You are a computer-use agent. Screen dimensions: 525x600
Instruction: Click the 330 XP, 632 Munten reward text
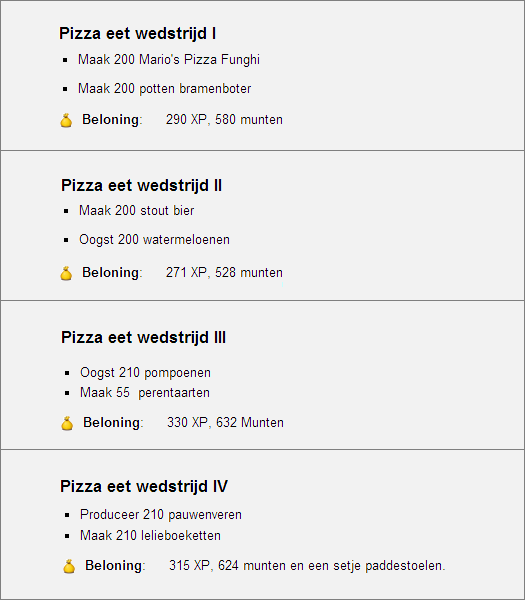tap(225, 423)
